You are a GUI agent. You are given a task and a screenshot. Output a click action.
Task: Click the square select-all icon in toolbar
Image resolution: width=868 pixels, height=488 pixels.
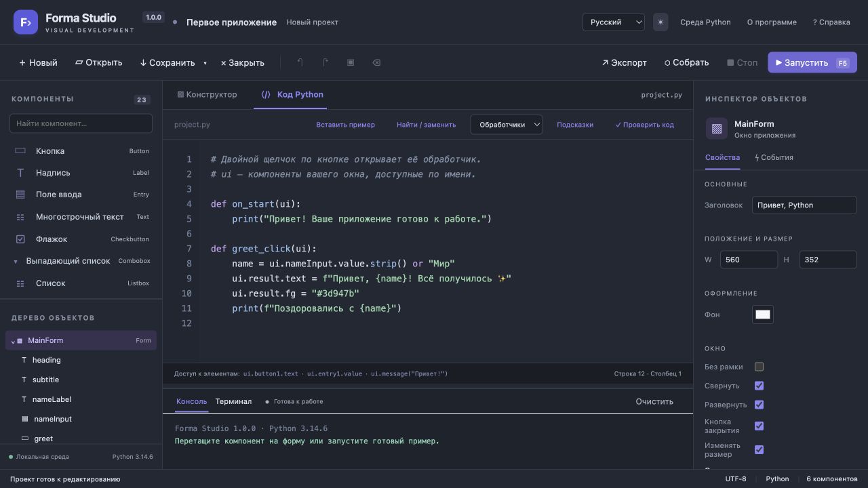[351, 62]
